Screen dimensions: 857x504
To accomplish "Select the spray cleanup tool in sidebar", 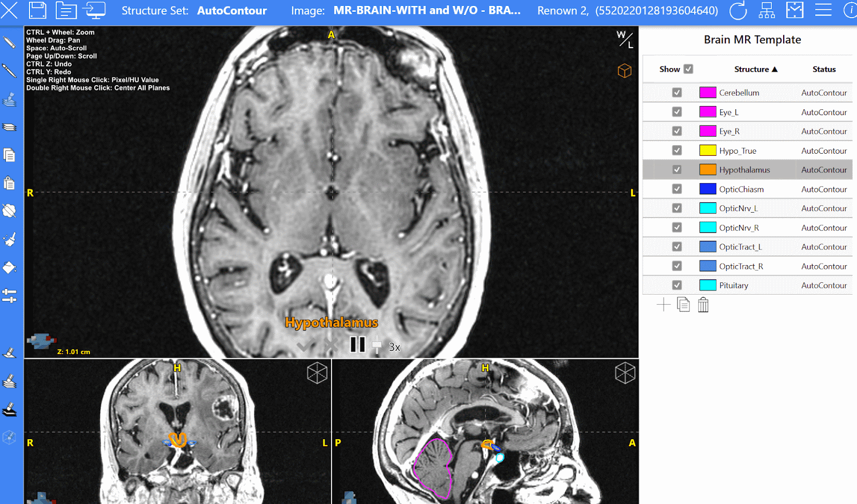I will coord(10,239).
